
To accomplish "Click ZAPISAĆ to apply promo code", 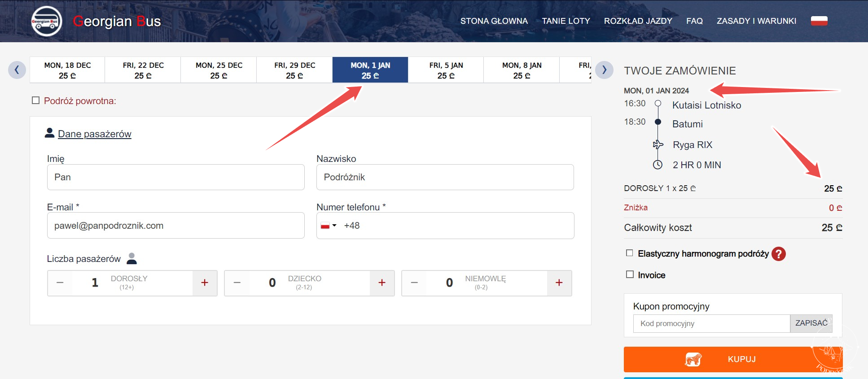I will pyautogui.click(x=811, y=323).
